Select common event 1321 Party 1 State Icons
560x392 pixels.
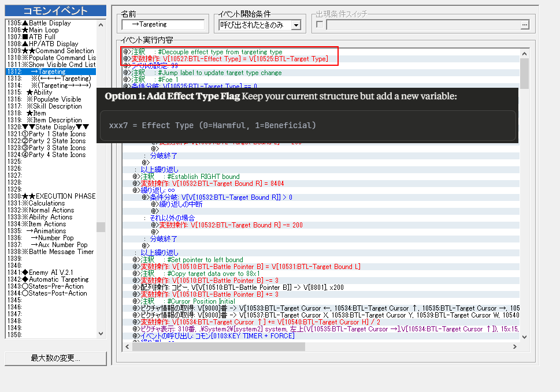point(51,134)
